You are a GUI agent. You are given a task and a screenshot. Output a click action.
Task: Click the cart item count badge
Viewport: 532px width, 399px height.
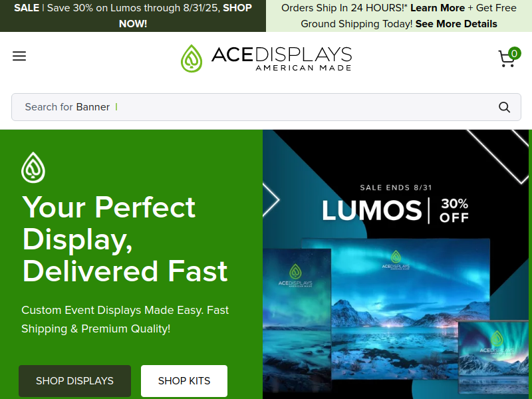[x=514, y=53]
